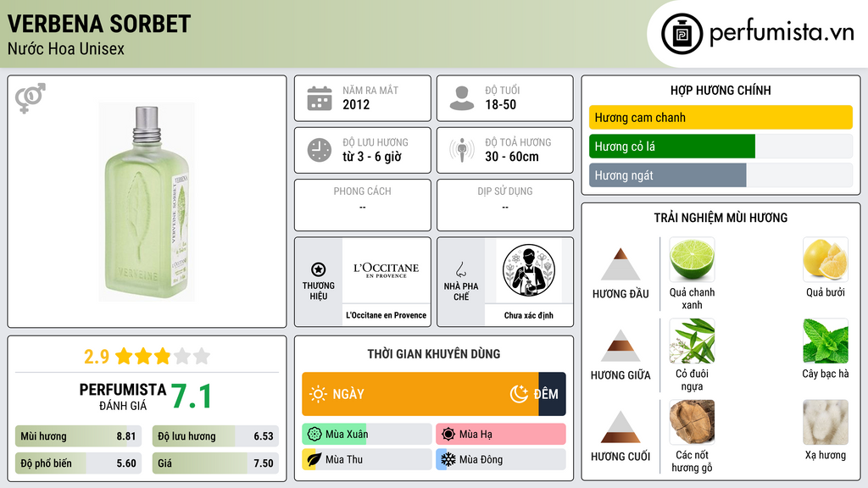Click the Hương cam chanh accord bar
Image resolution: width=868 pixels, height=488 pixels.
[x=721, y=117]
